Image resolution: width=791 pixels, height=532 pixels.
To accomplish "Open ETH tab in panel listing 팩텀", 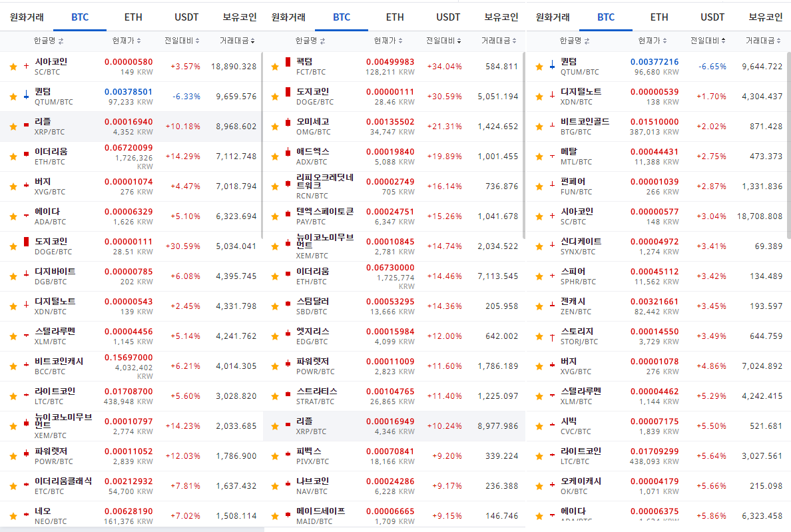I will point(394,17).
